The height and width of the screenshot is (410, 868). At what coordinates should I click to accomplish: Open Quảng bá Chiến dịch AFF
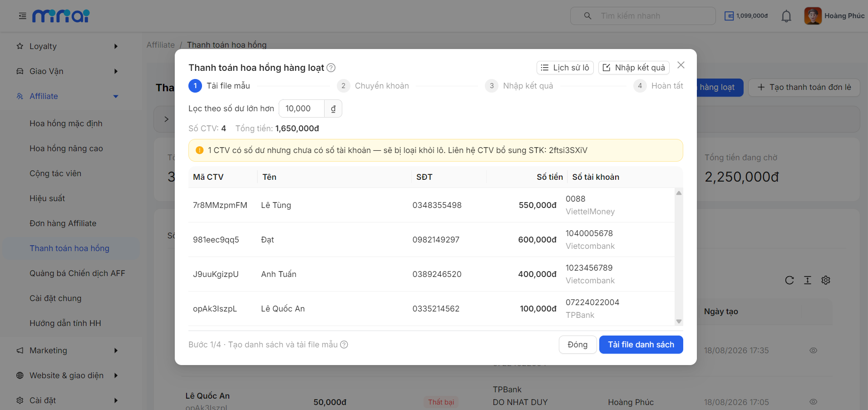(x=77, y=273)
